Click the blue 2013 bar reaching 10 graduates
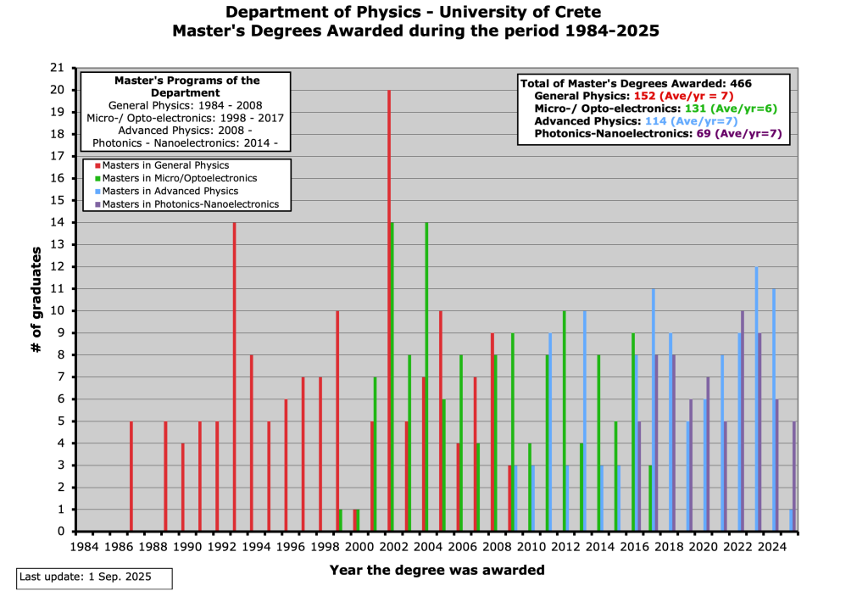Image resolution: width=868 pixels, height=591 pixels. [585, 421]
